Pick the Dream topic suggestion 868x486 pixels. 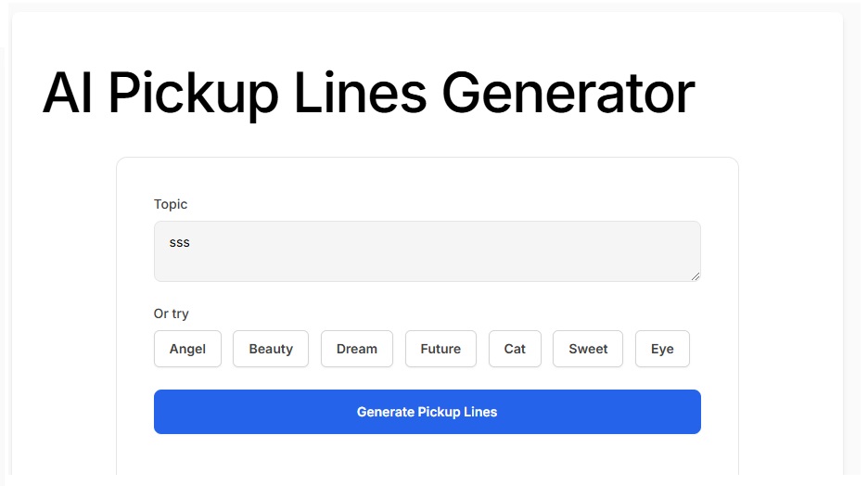[x=356, y=349]
